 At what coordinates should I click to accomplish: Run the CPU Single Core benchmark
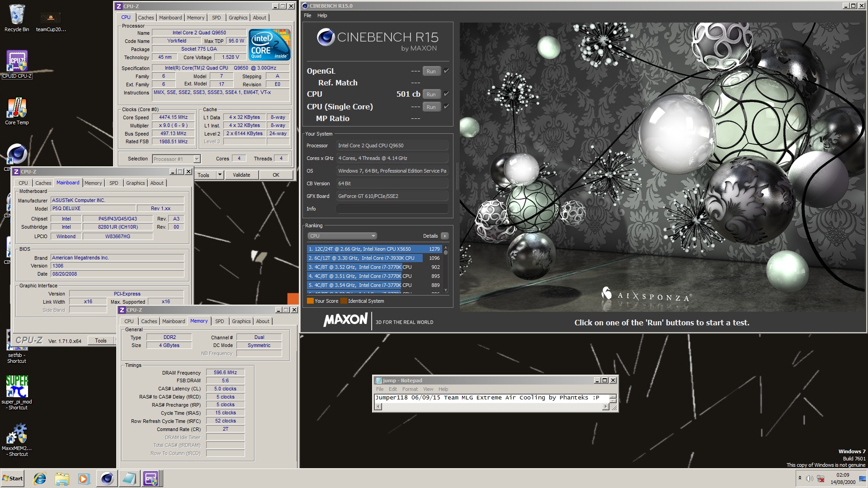(x=431, y=107)
